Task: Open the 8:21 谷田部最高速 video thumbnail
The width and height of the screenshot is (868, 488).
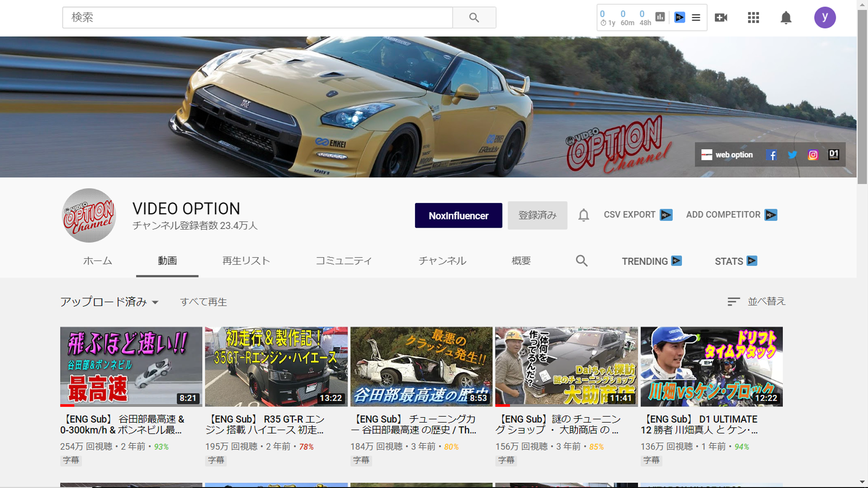Action: click(131, 366)
